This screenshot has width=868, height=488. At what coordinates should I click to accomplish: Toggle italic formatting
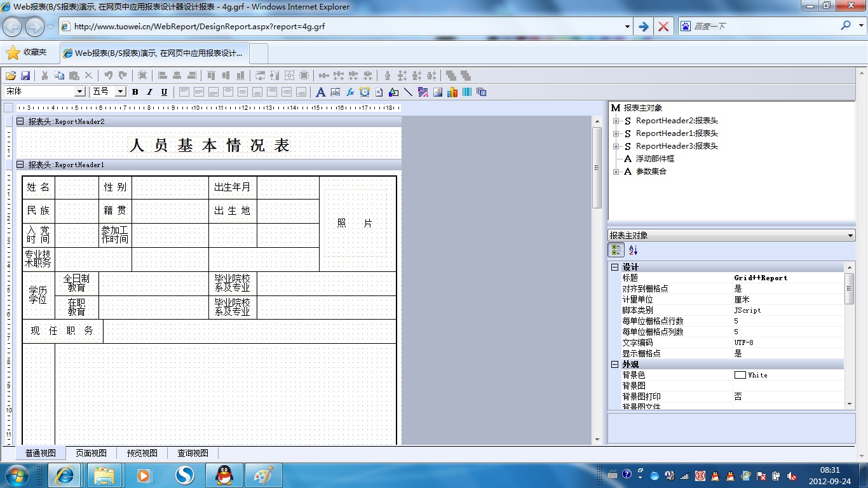coord(150,92)
